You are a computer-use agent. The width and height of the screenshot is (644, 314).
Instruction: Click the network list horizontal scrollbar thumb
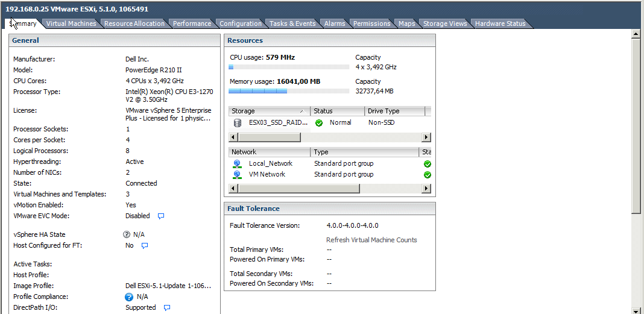(298, 189)
